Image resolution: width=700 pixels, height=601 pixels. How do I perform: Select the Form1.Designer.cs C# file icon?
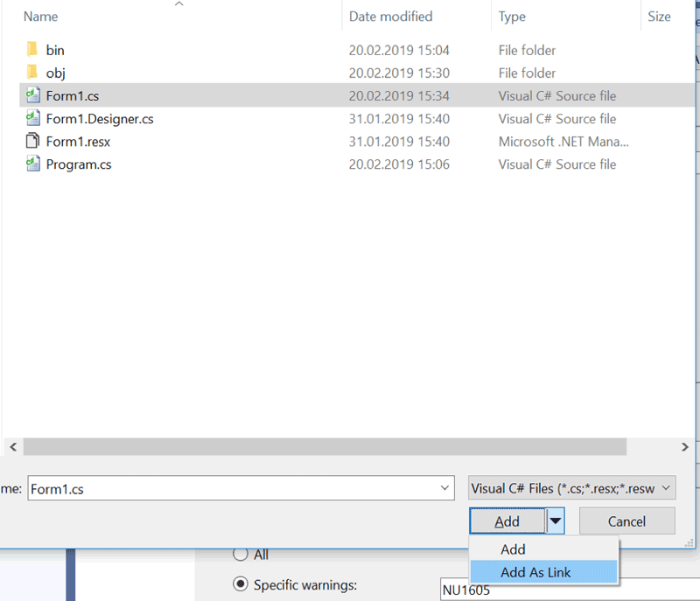pos(32,118)
